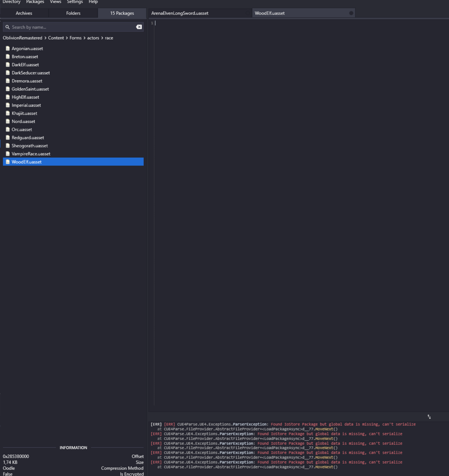The image size is (449, 476).
Task: Click the search magnifier icon
Action: (x=7, y=27)
